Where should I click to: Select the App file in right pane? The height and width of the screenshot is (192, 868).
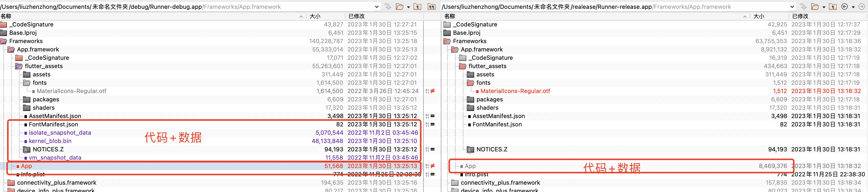470,166
